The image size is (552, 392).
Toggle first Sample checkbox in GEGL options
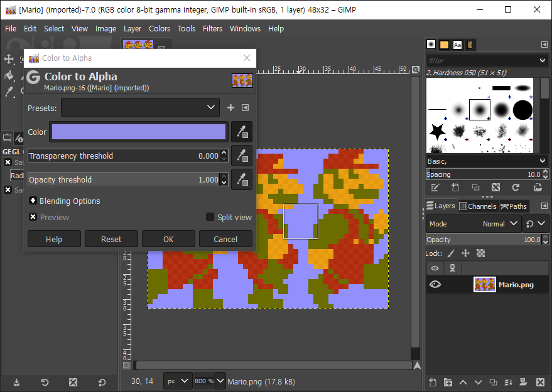click(x=8, y=162)
